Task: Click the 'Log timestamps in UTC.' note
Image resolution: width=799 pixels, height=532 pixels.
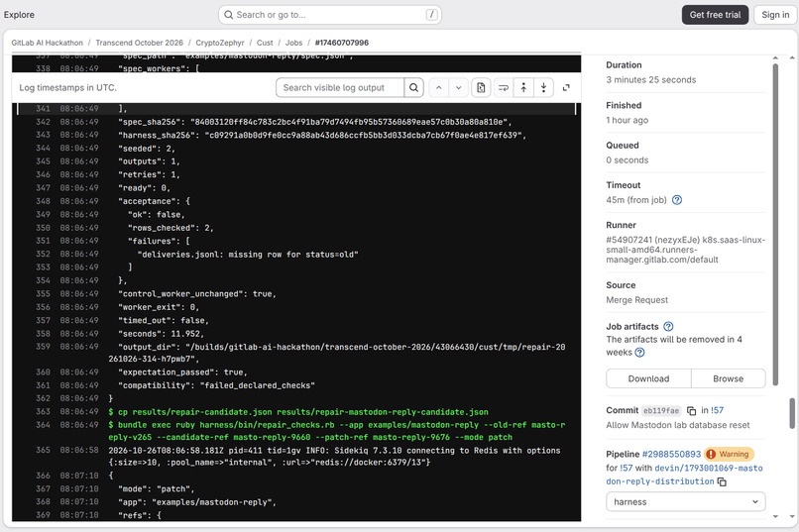Action: click(x=67, y=87)
